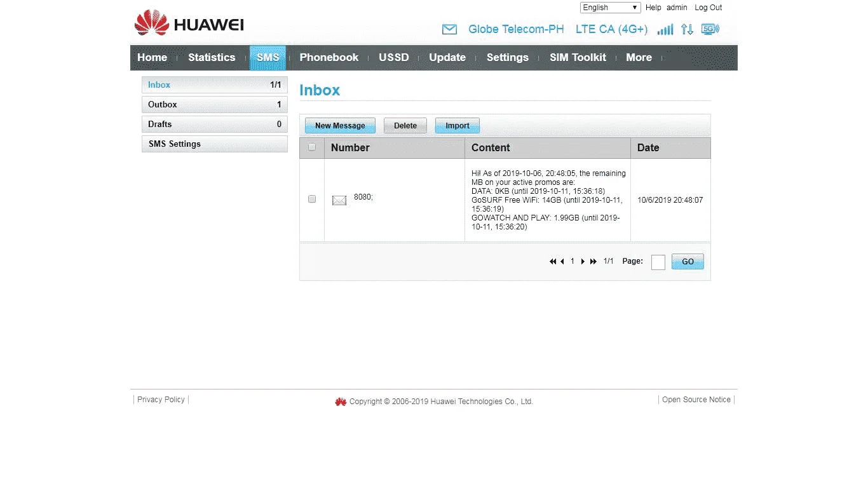Click the Delete button
The width and height of the screenshot is (868, 488).
[405, 126]
